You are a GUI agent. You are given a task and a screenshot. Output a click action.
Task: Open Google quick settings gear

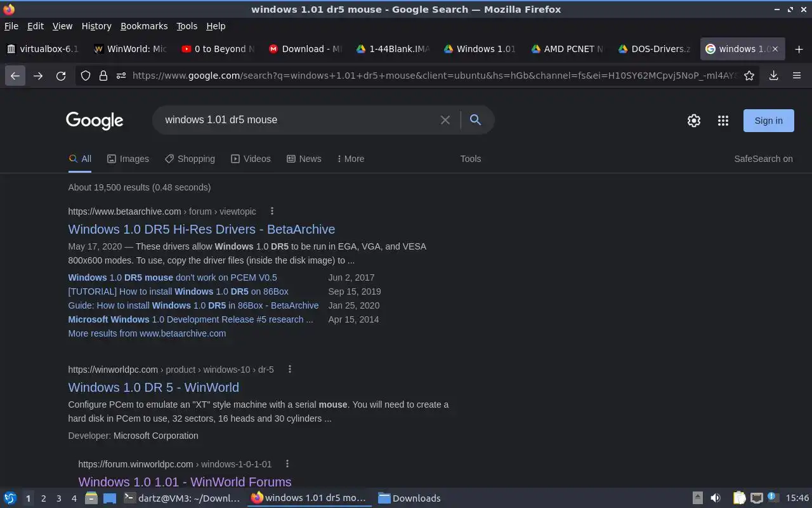694,121
